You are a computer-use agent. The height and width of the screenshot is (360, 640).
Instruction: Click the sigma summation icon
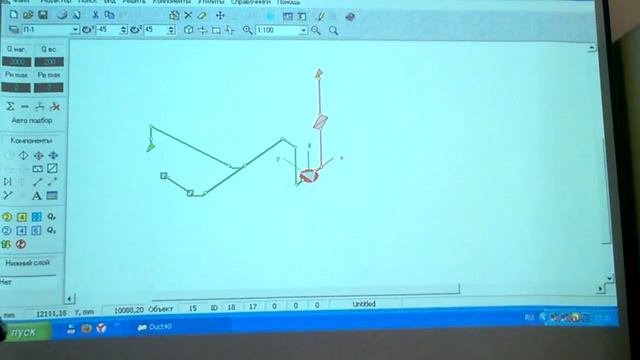click(10, 107)
